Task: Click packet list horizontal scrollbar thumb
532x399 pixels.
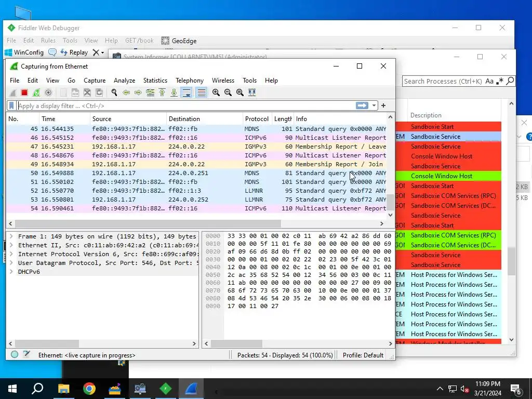Action: click(x=148, y=223)
